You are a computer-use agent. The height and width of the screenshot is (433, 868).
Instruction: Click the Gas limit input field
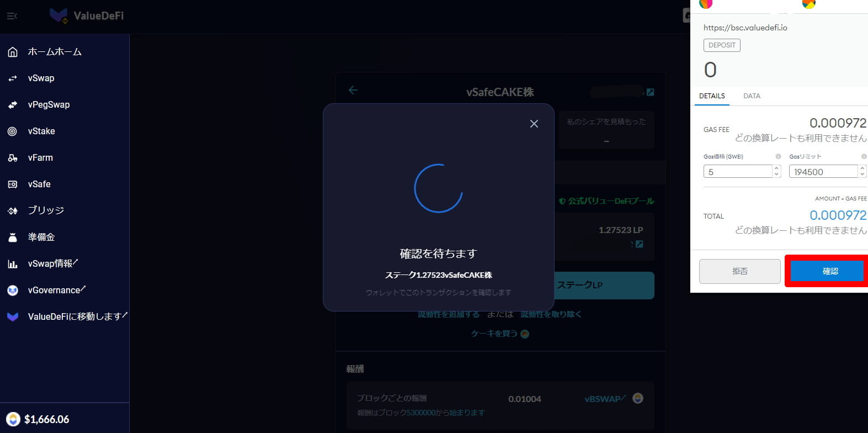click(823, 172)
